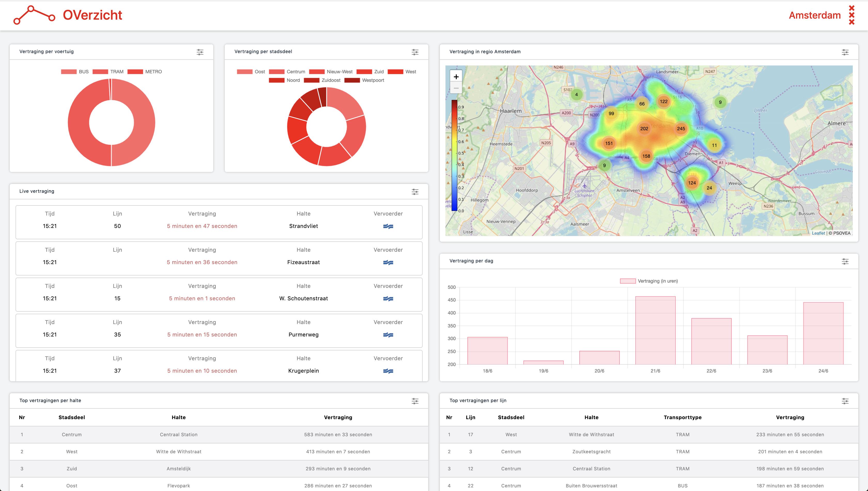The image size is (868, 491).
Task: Toggle METRO legend entry in donut chart
Action: tap(145, 72)
